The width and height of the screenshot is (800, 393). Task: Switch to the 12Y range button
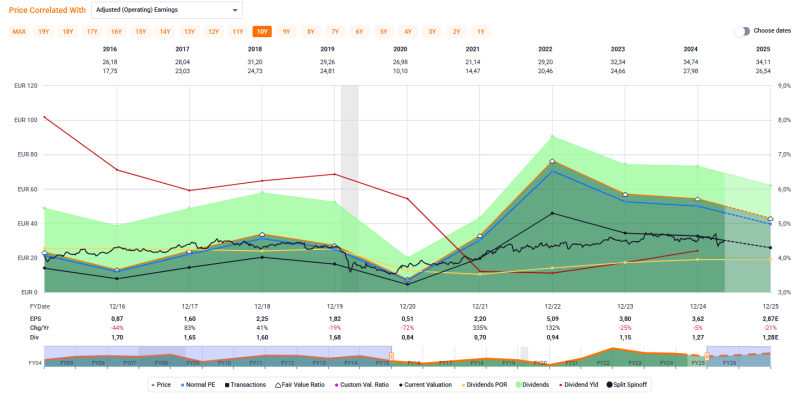point(213,32)
